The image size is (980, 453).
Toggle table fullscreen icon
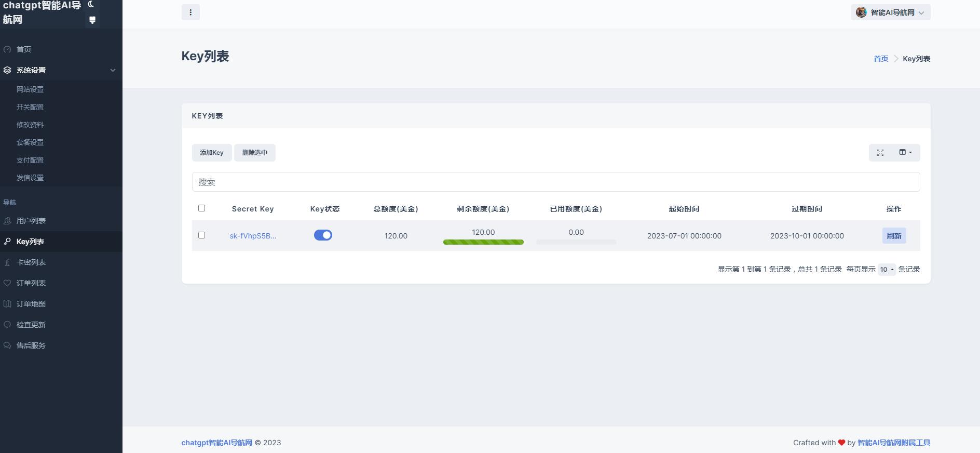(880, 153)
